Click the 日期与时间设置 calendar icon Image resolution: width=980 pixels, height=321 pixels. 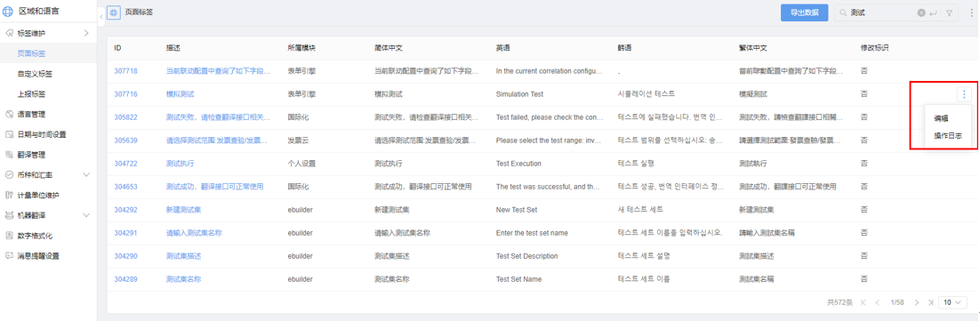pyautogui.click(x=9, y=133)
